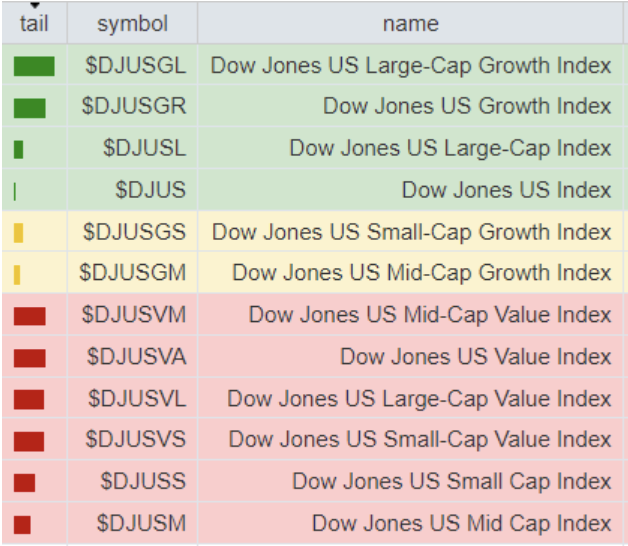This screenshot has height=546, width=628.
Task: Sort by the tail column header
Action: 34,24
